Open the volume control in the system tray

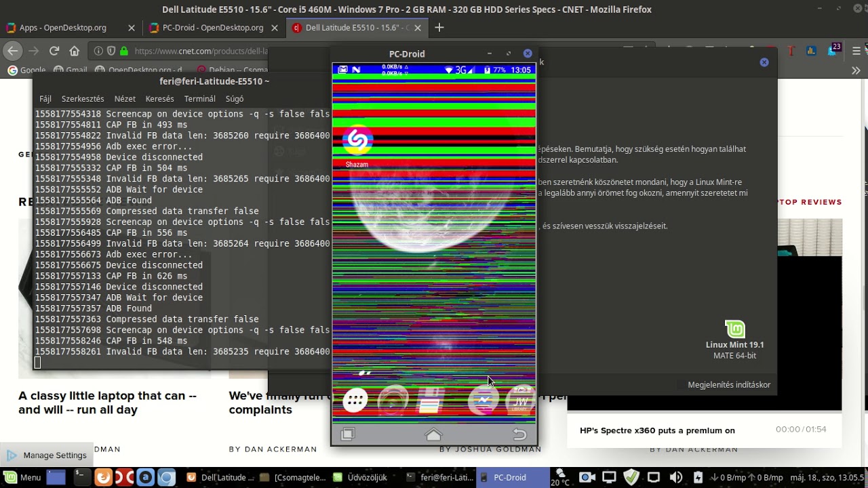676,478
